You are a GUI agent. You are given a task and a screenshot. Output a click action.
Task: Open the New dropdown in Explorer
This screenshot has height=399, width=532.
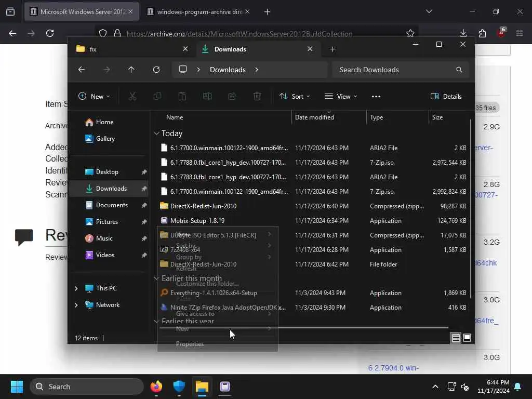(94, 96)
